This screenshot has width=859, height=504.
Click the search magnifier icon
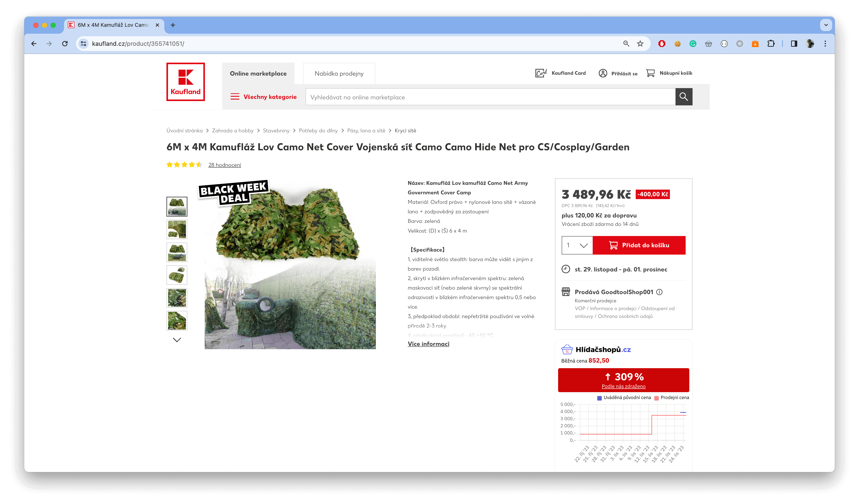click(x=684, y=97)
